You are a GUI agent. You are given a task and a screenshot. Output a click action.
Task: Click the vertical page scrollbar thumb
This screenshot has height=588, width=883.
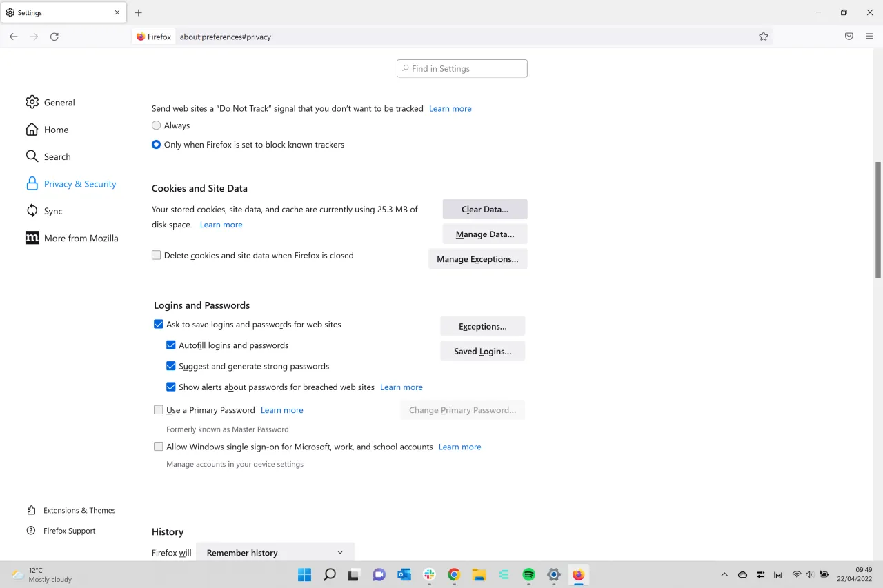pos(878,220)
